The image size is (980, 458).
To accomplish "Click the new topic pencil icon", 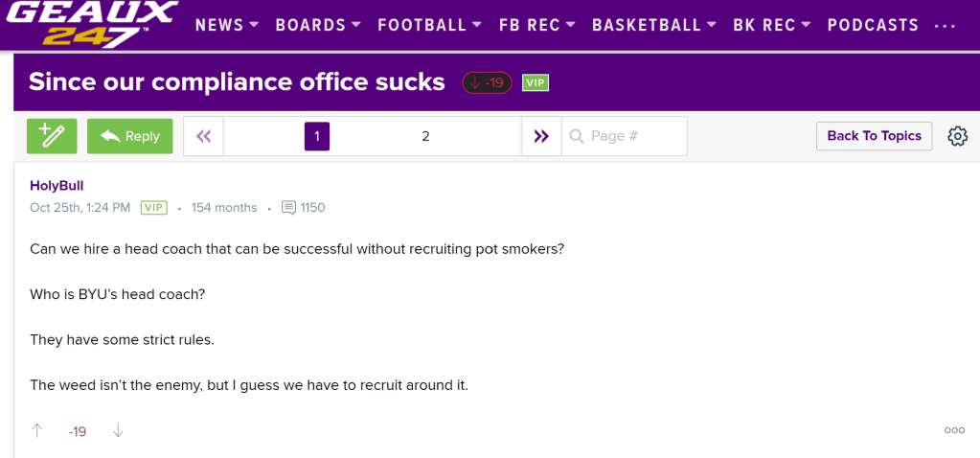I will click(x=52, y=136).
